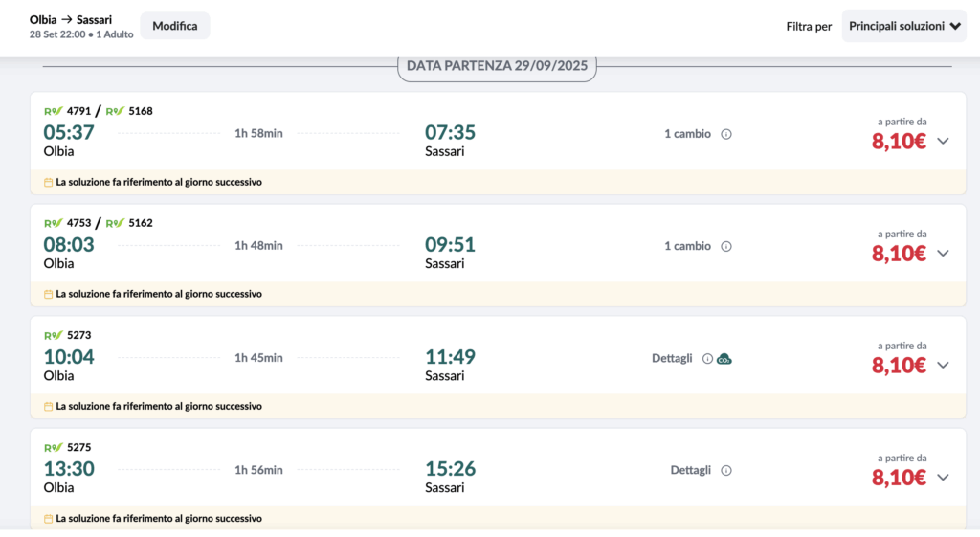Open the Principali soluzioni filter dropdown
Image resolution: width=980 pixels, height=537 pixels.
(x=903, y=27)
